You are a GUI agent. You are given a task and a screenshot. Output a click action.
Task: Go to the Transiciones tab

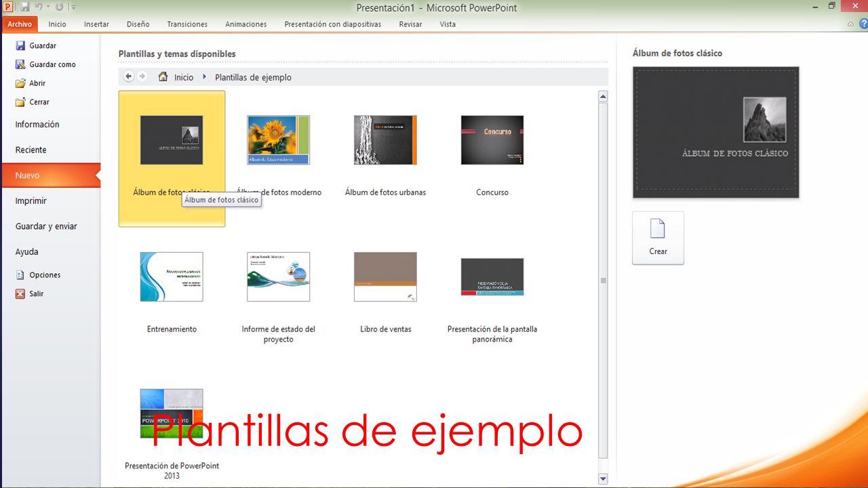187,24
